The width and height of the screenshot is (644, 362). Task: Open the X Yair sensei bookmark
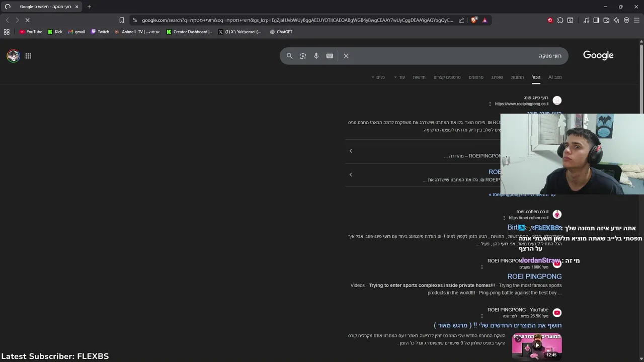coord(239,32)
